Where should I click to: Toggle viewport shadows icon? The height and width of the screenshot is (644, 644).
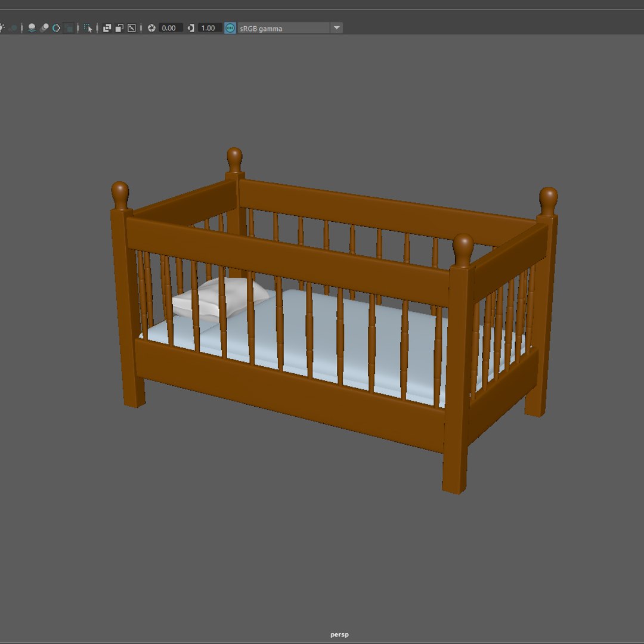pyautogui.click(x=14, y=28)
